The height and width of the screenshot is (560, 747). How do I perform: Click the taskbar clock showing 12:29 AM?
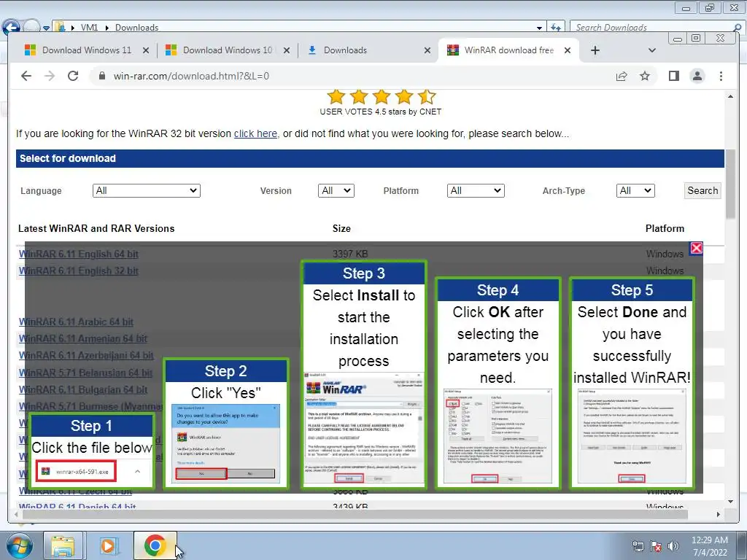709,546
